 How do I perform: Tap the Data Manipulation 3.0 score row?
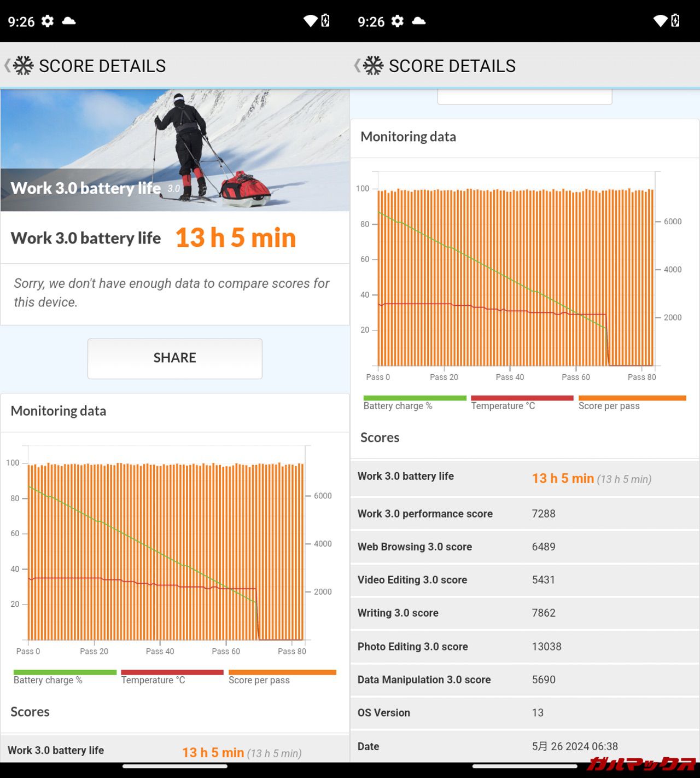(524, 680)
